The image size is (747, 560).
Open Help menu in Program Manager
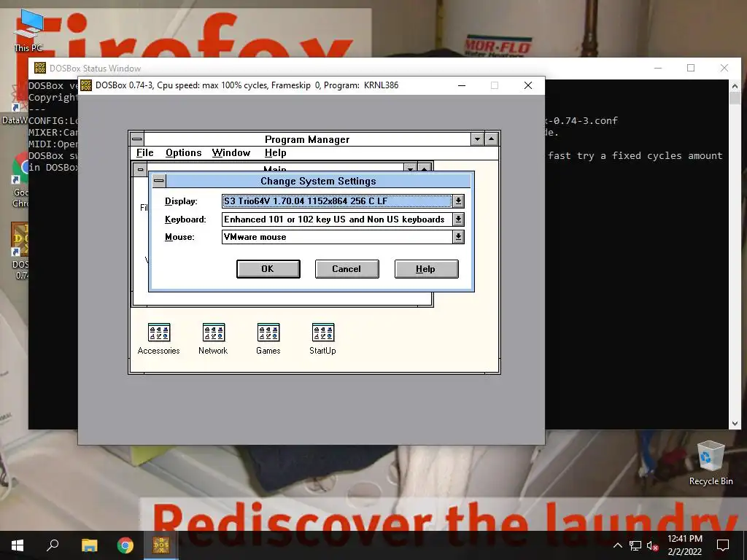click(x=275, y=153)
